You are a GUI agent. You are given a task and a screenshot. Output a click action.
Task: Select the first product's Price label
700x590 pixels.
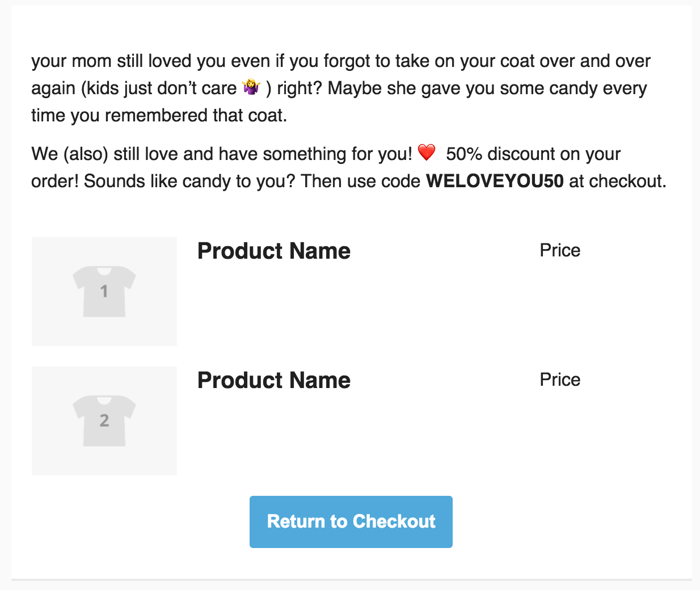(x=560, y=250)
